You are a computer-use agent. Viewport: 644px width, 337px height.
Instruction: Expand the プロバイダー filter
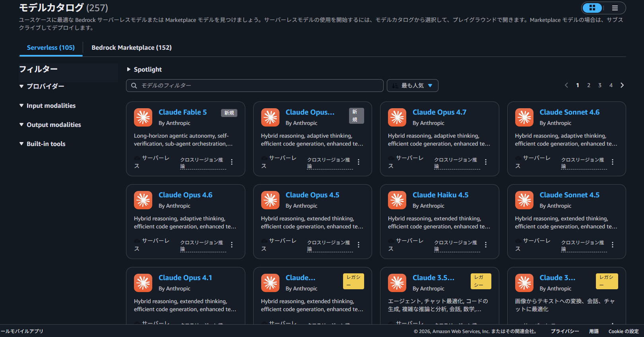(42, 86)
